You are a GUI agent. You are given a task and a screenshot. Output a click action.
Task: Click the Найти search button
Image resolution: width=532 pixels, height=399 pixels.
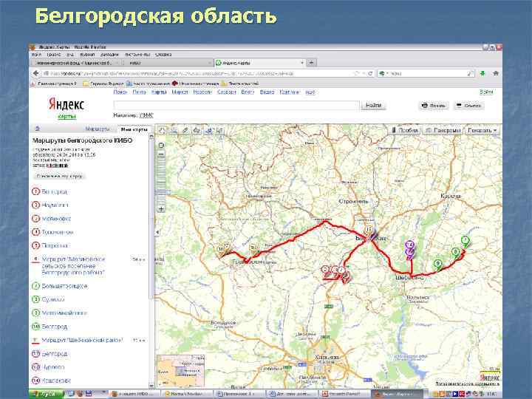coord(373,105)
